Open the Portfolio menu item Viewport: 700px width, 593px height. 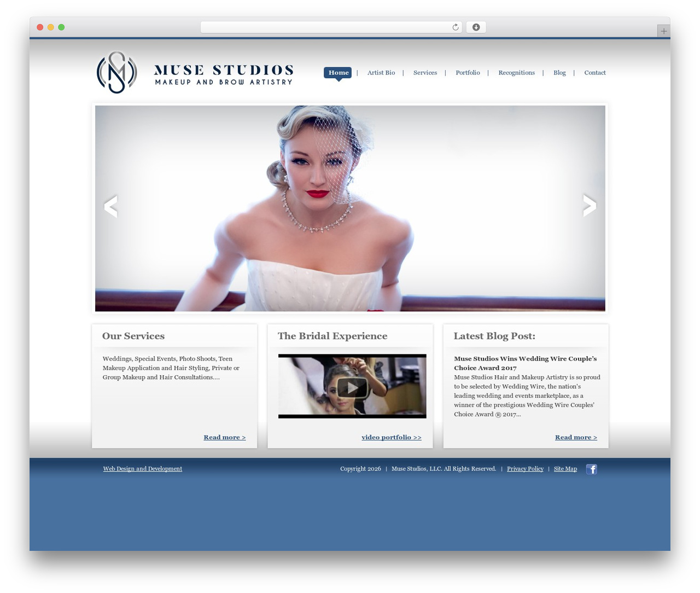point(468,73)
